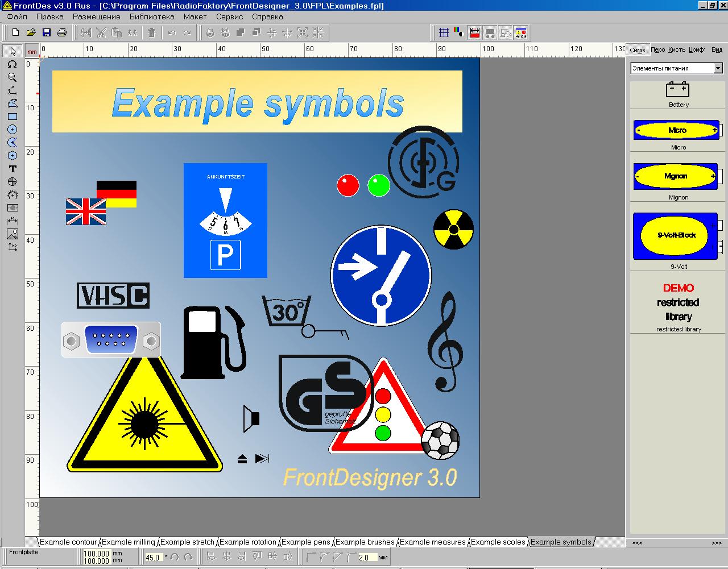This screenshot has width=728, height=569.
Task: Toggle the ON snap option button
Action: (x=520, y=33)
